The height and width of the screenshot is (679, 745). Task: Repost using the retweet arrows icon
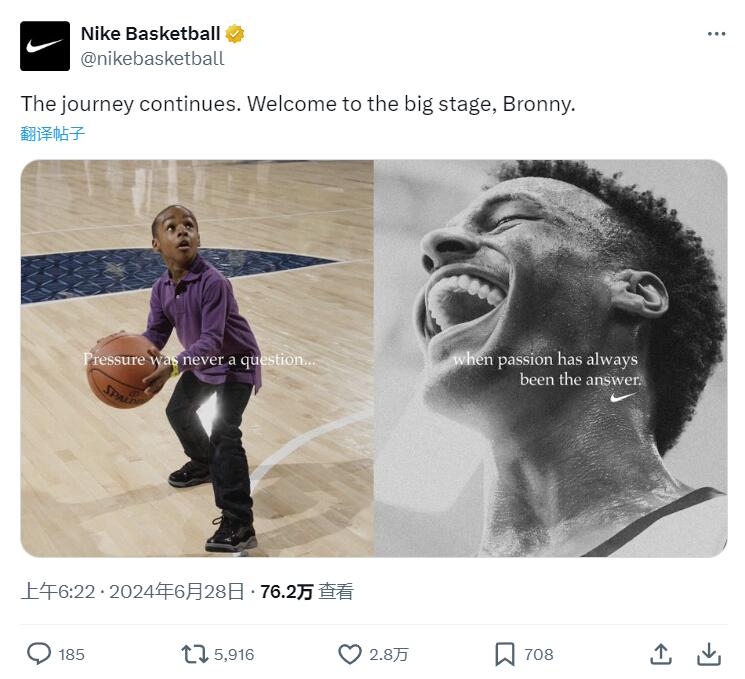coord(194,654)
